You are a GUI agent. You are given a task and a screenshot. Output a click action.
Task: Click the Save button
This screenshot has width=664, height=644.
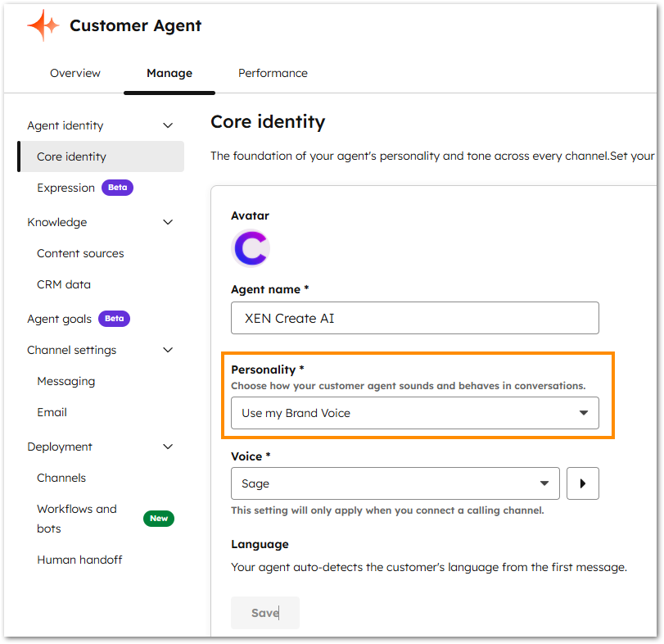tap(264, 612)
